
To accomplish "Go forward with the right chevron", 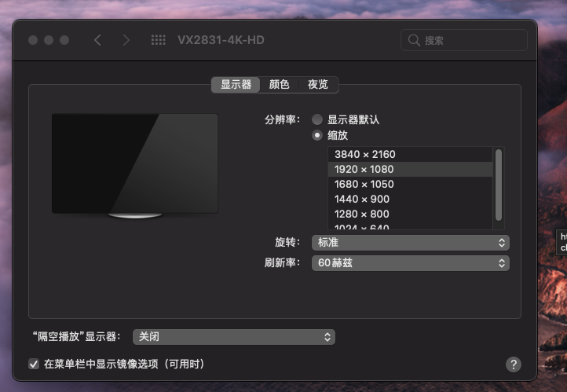I will [x=126, y=40].
